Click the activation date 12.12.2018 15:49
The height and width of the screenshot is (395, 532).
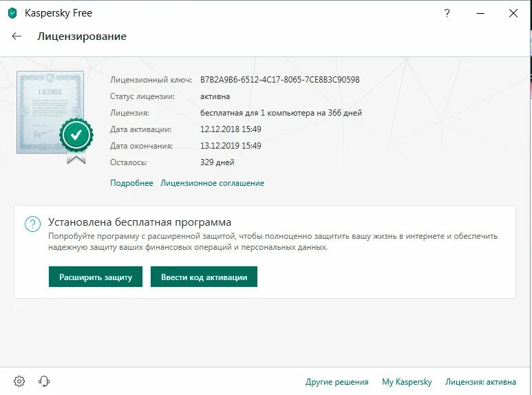[x=231, y=129]
